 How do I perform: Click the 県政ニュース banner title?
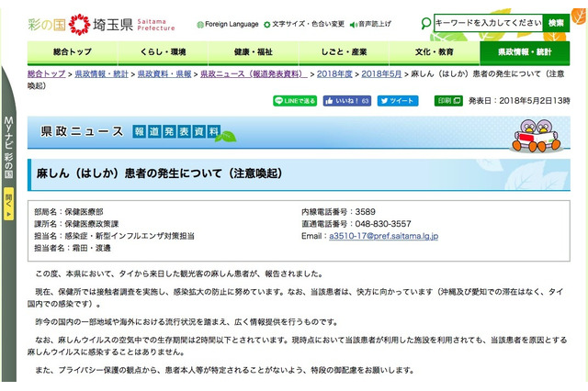point(82,131)
